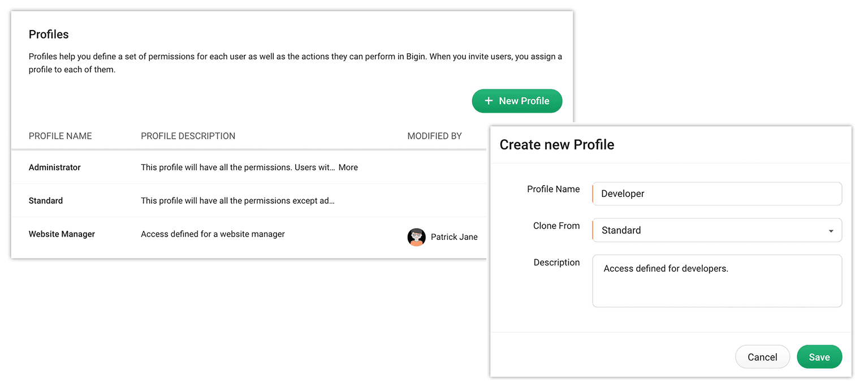Show More of the Administrator description
Screen dimensions: 868x386
(348, 168)
